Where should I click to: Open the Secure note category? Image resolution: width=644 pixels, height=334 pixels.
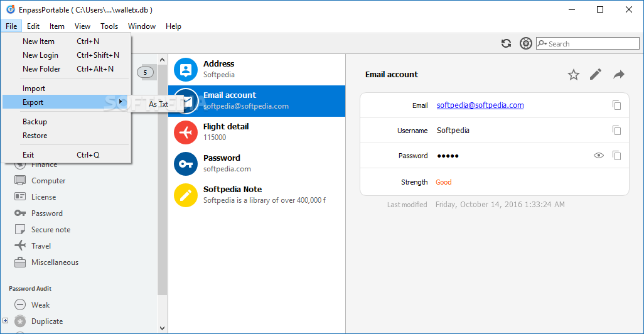click(51, 230)
